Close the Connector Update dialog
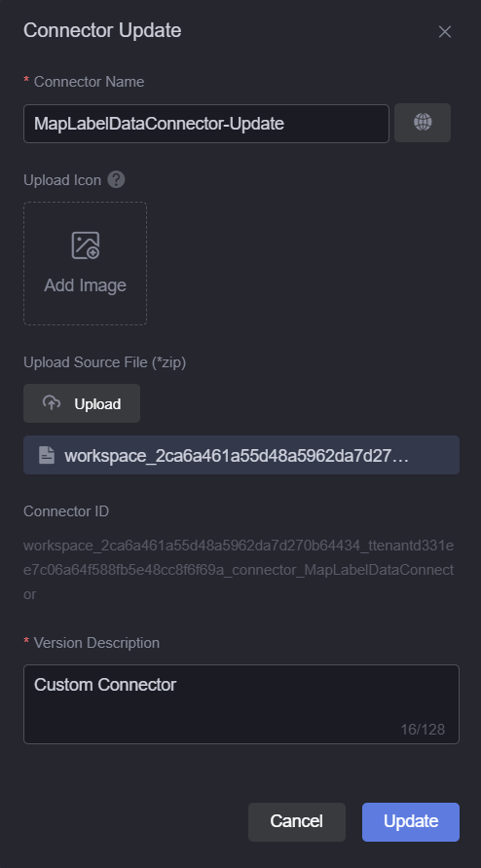Screen dimensions: 481x868 [444, 32]
